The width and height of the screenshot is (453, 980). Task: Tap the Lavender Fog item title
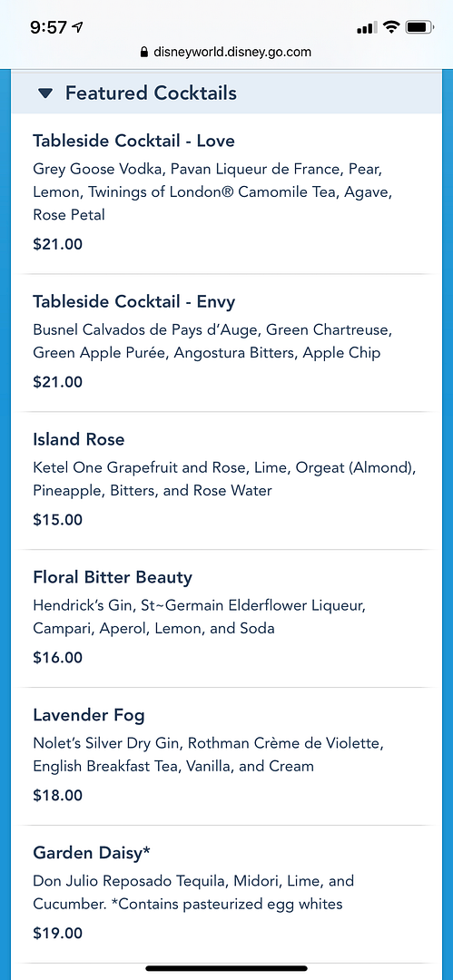[89, 715]
